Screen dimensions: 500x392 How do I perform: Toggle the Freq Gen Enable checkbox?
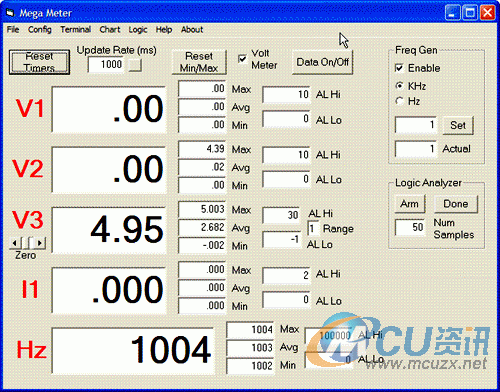point(399,68)
